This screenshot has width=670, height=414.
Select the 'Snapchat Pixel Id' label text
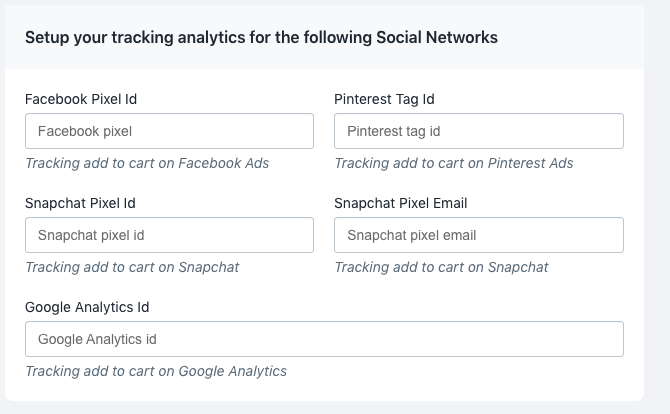(80, 203)
